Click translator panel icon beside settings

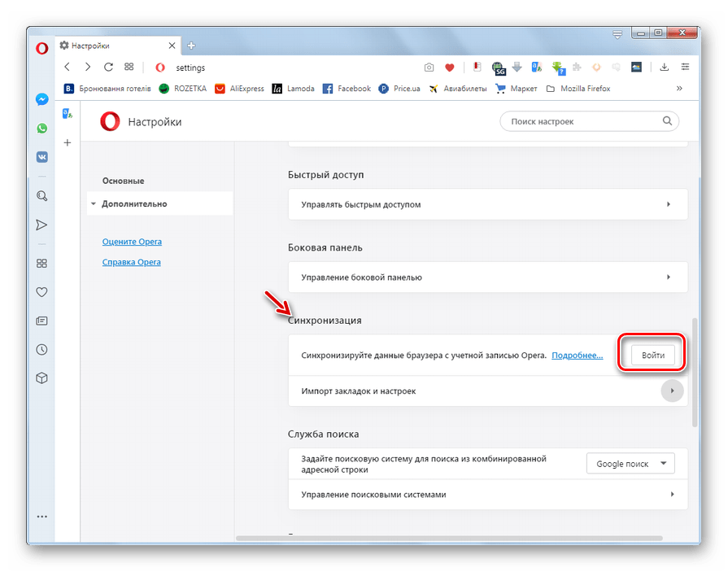tap(68, 114)
